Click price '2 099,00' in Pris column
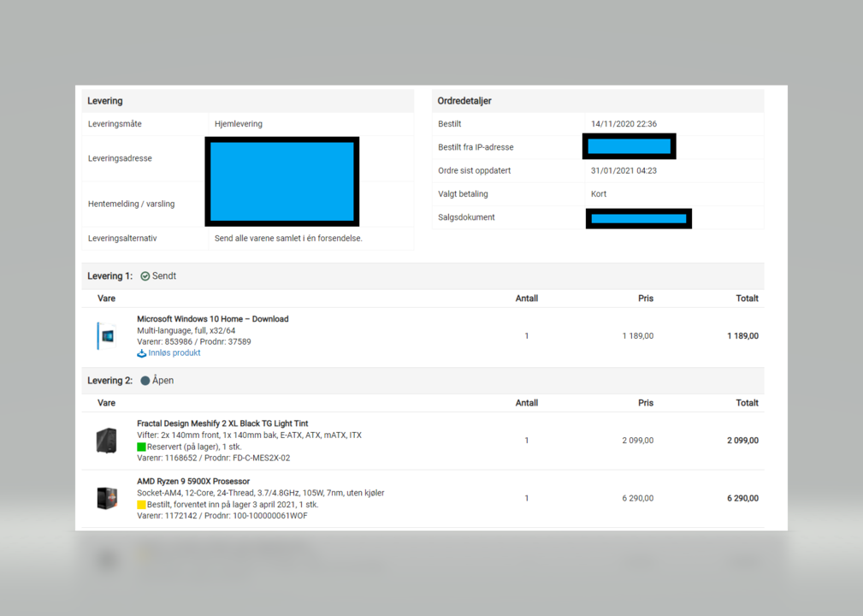863x616 pixels. point(638,441)
